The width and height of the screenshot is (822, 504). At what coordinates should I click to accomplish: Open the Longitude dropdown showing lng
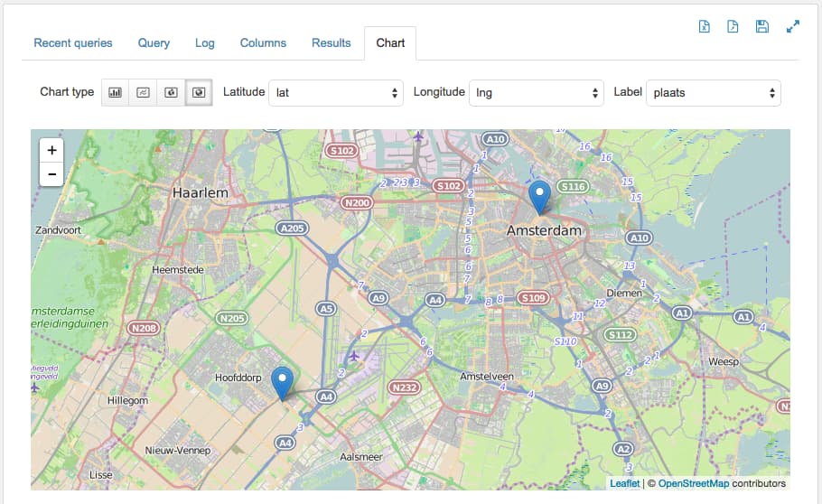pyautogui.click(x=537, y=93)
